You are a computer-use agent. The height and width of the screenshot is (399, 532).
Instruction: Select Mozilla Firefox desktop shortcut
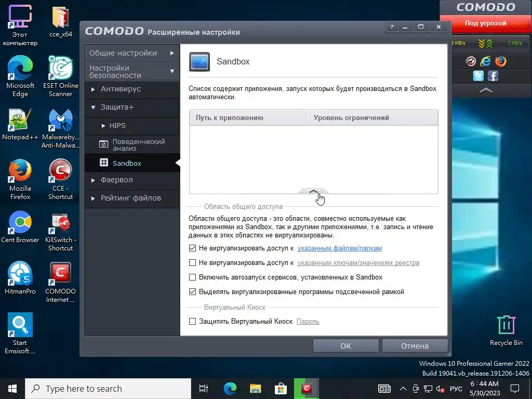tap(20, 179)
